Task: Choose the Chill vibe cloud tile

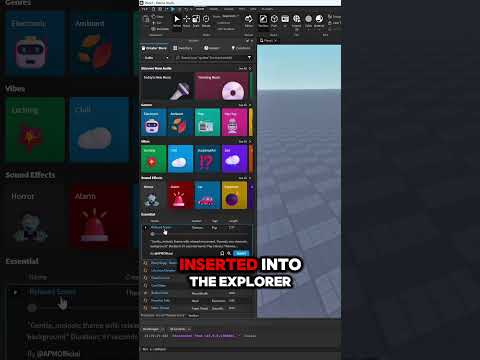Action: coord(180,159)
